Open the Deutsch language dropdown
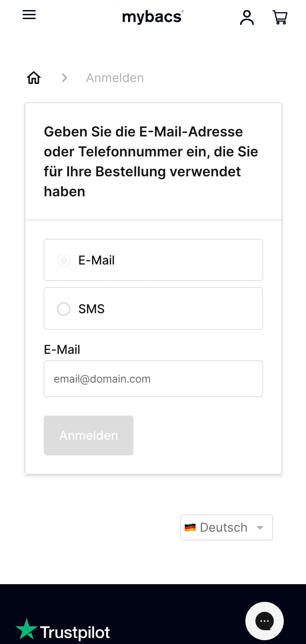 pyautogui.click(x=226, y=527)
